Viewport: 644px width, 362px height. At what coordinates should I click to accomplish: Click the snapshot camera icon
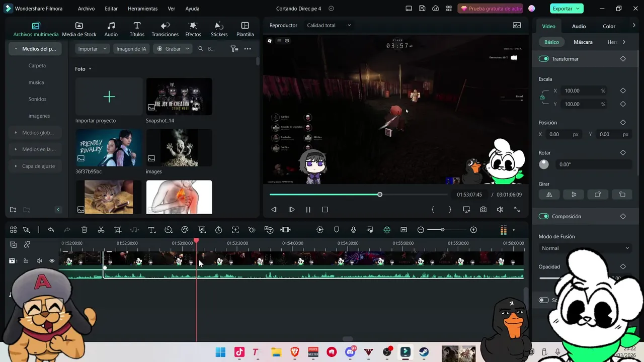483,210
